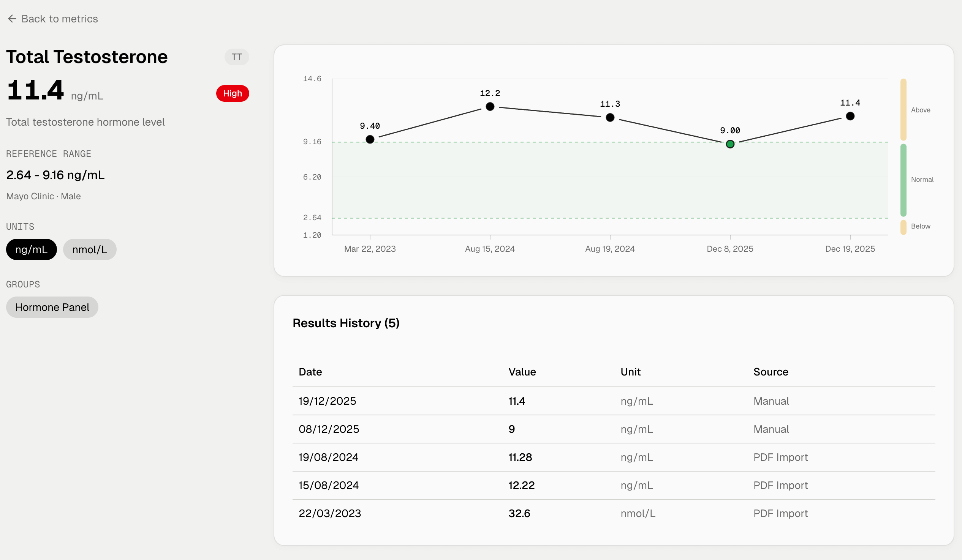Click PDF Import source in the 22/03/2023 row
Screen dimensions: 962x560
click(781, 513)
